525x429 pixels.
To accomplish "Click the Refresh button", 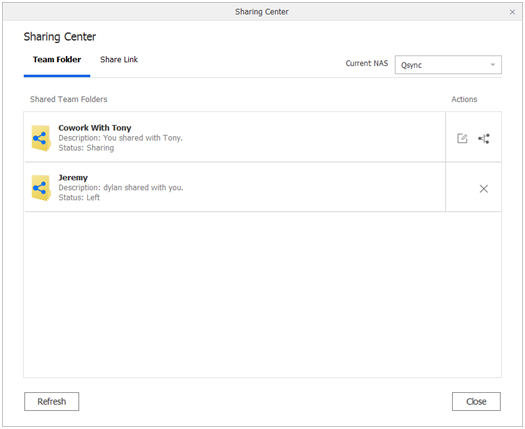I will 52,401.
